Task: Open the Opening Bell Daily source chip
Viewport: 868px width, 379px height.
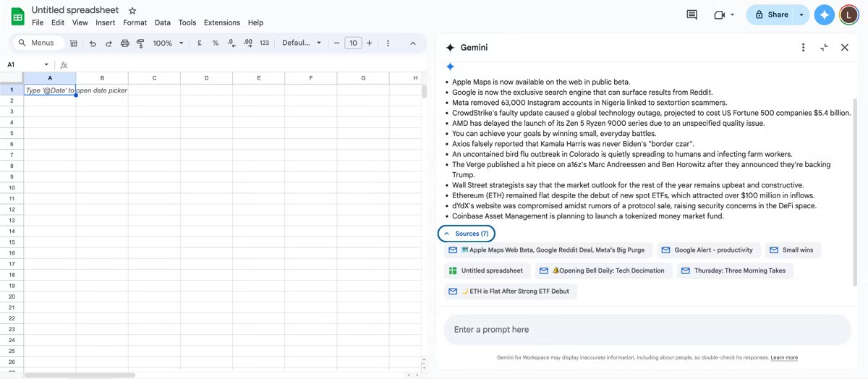Action: (605, 271)
